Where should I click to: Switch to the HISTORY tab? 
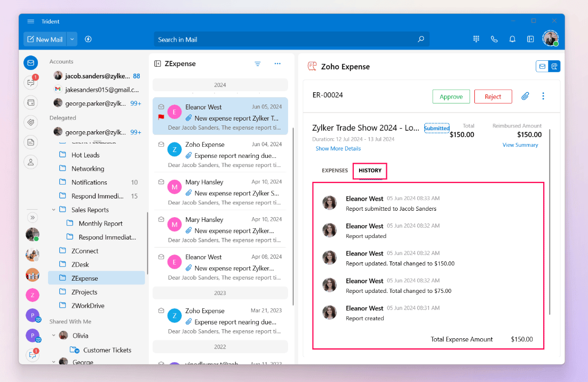370,171
